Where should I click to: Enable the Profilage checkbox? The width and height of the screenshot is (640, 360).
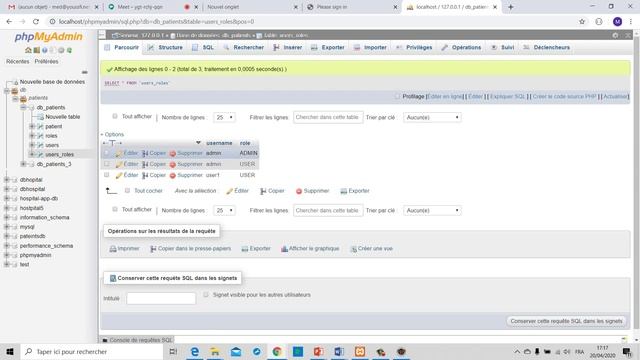point(397,96)
